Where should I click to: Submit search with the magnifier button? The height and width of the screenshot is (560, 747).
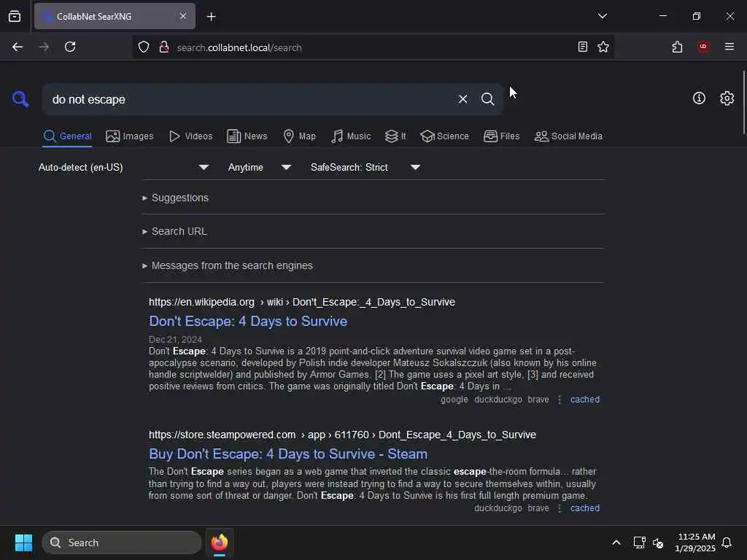pyautogui.click(x=487, y=99)
